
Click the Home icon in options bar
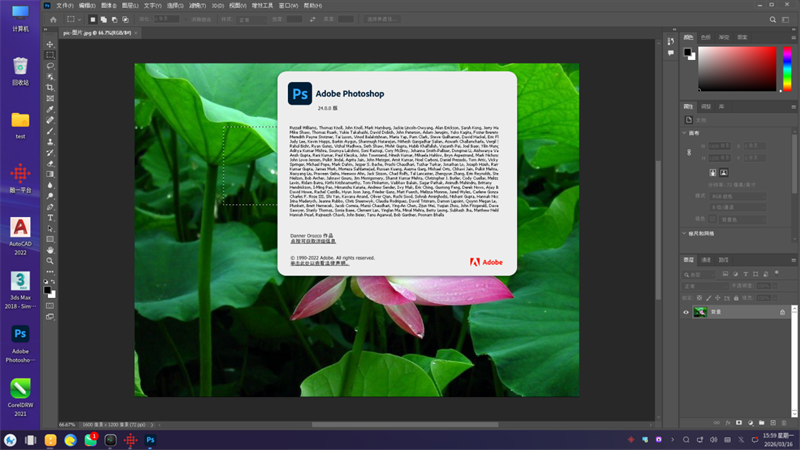pyautogui.click(x=52, y=18)
